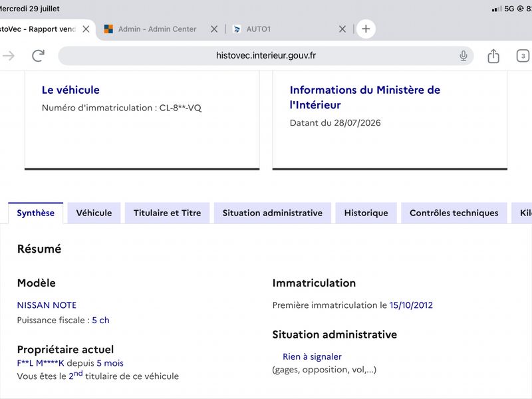Open the share sheet icon
This screenshot has height=399, width=532.
[493, 56]
